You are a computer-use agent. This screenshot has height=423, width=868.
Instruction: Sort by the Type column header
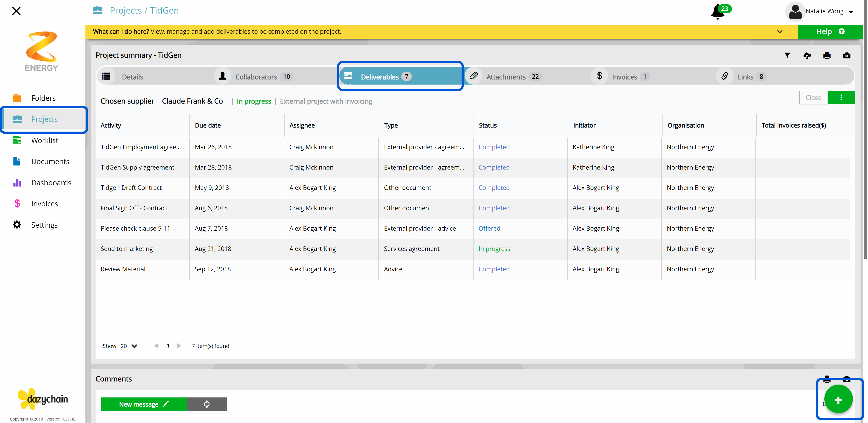391,125
